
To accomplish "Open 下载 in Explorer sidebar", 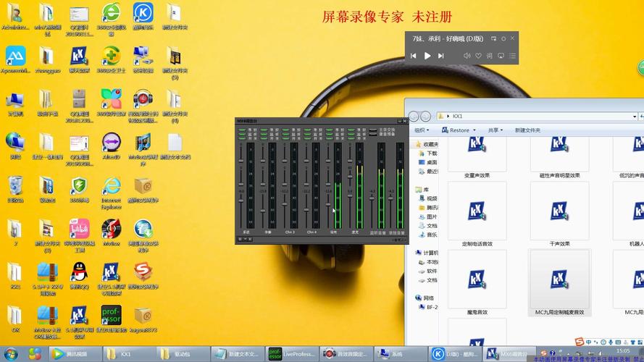I will pos(428,153).
